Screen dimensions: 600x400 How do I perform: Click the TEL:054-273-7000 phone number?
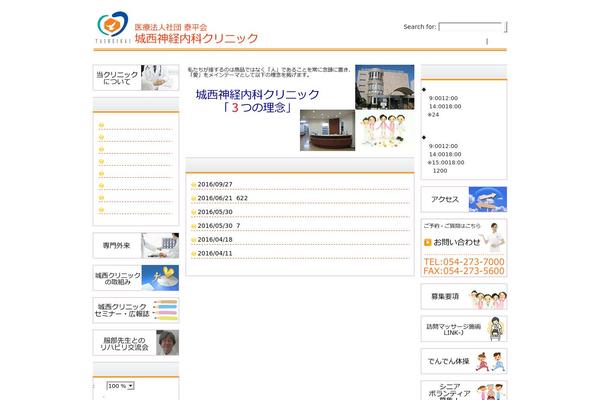(464, 262)
